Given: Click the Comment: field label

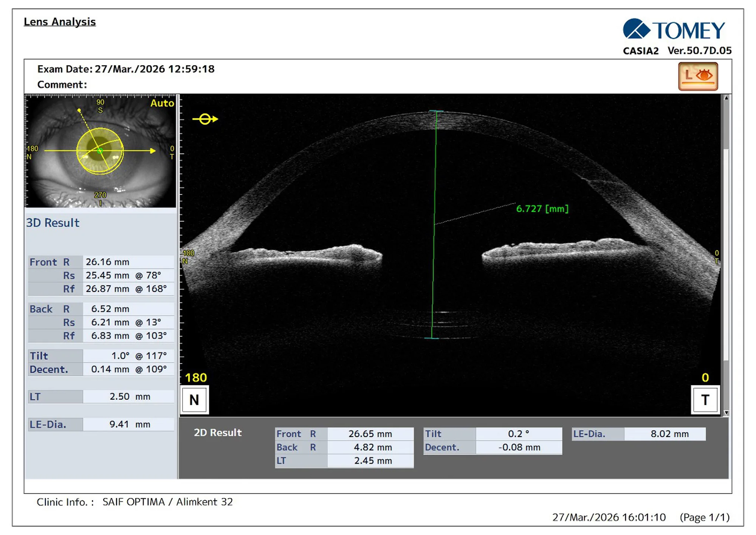Looking at the screenshot, I should (x=62, y=85).
